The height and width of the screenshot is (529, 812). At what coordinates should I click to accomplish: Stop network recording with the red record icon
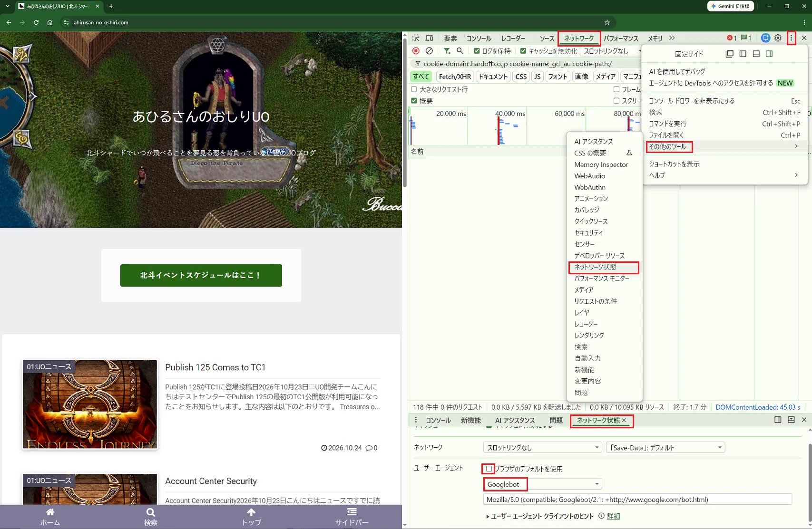(x=416, y=51)
